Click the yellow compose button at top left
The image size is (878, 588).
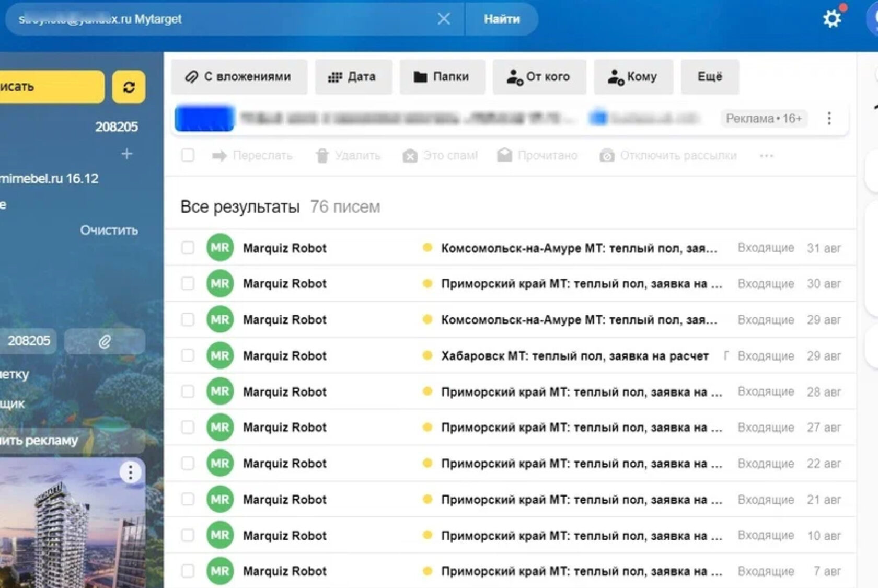pos(51,87)
